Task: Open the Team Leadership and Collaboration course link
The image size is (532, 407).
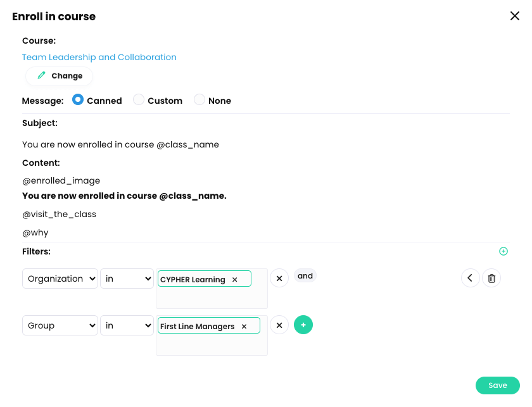Action: (x=99, y=57)
